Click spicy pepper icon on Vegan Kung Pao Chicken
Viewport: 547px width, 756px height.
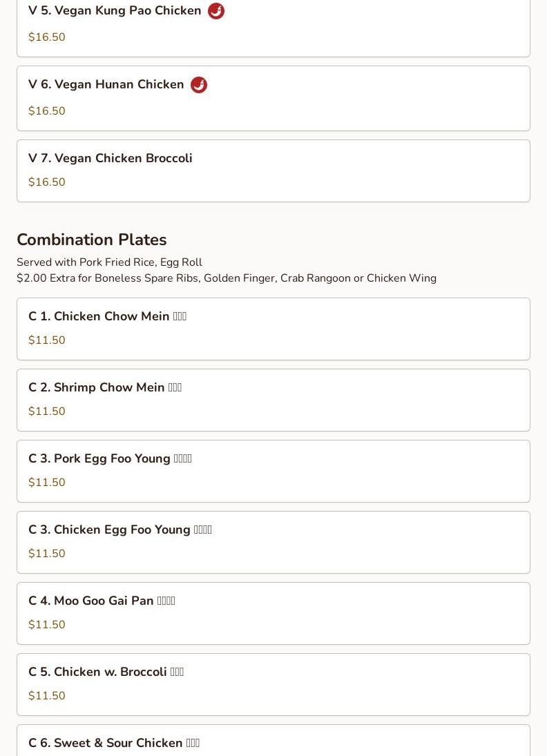tap(216, 11)
